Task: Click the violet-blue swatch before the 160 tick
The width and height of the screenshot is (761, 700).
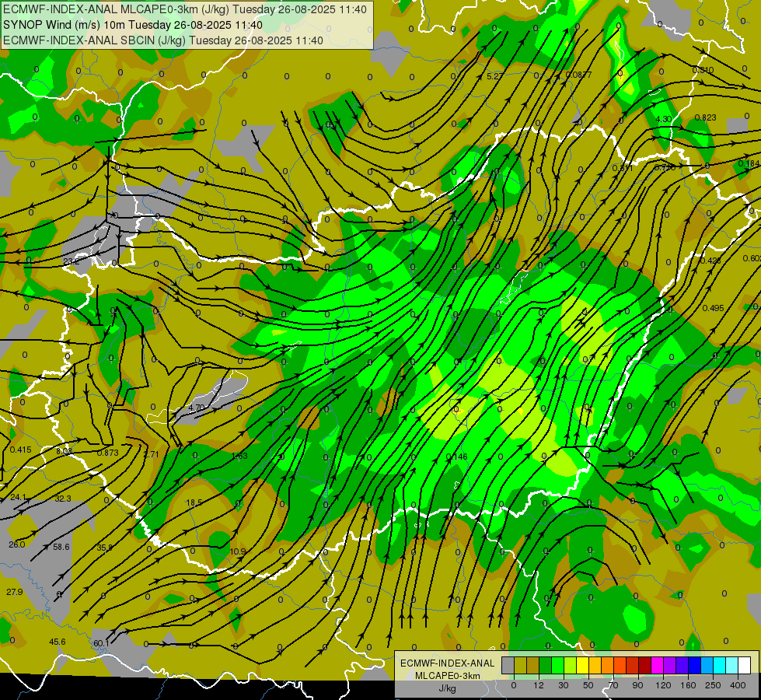Action: point(682,665)
